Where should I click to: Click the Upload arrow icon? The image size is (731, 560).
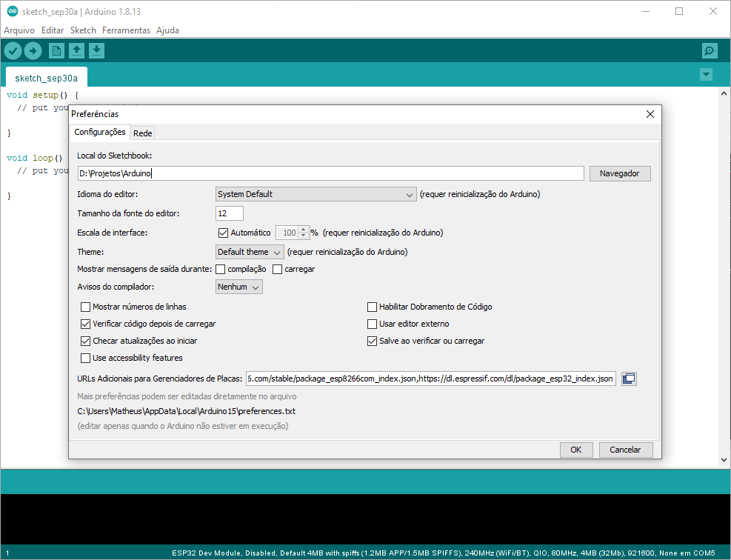pyautogui.click(x=33, y=50)
